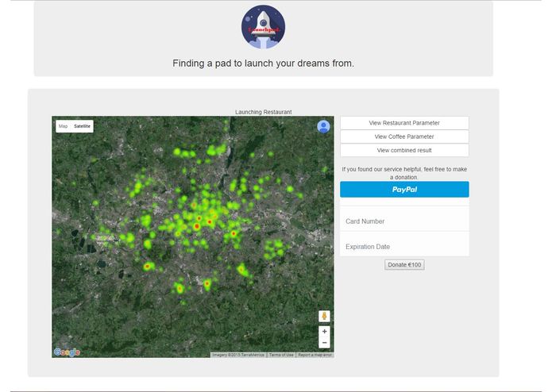Click the blue user profile icon on map
Image resolution: width=552 pixels, height=392 pixels.
pos(323,126)
